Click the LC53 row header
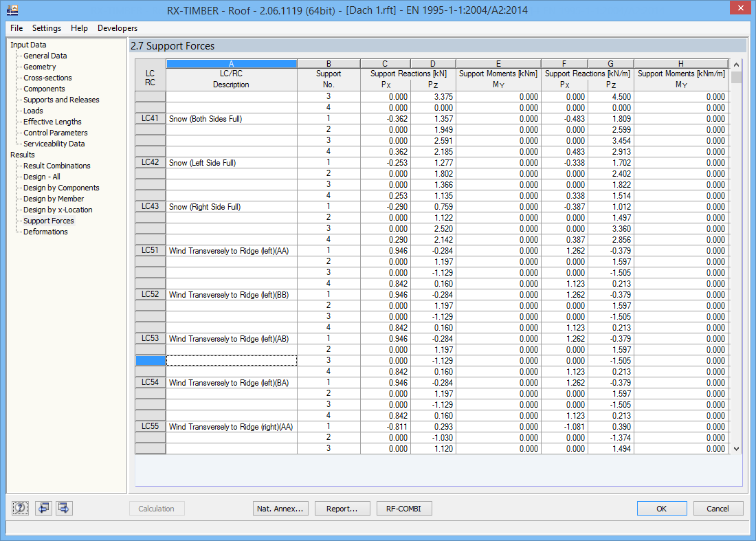Screen dimensions: 756x541 [x=151, y=338]
